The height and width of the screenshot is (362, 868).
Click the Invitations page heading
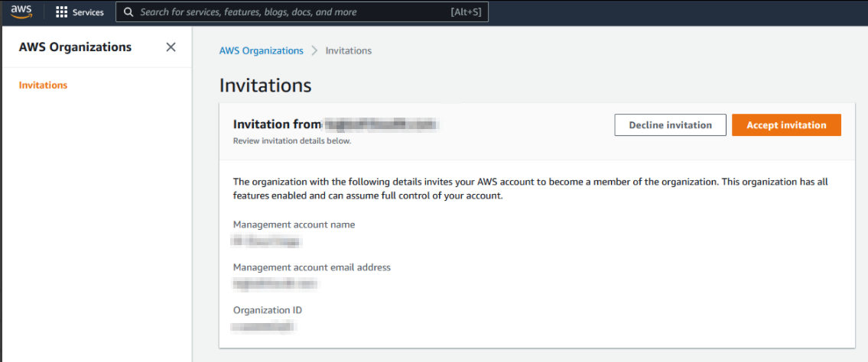(265, 85)
